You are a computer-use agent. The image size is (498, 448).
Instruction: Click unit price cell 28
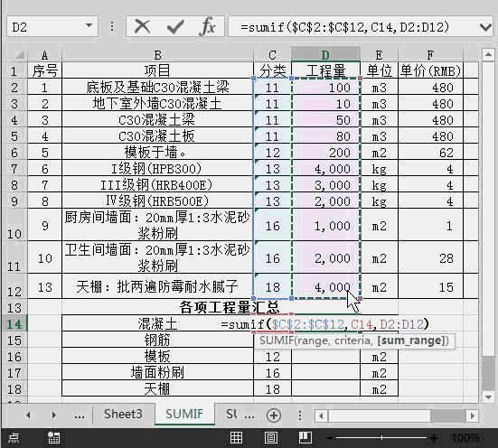click(430, 257)
